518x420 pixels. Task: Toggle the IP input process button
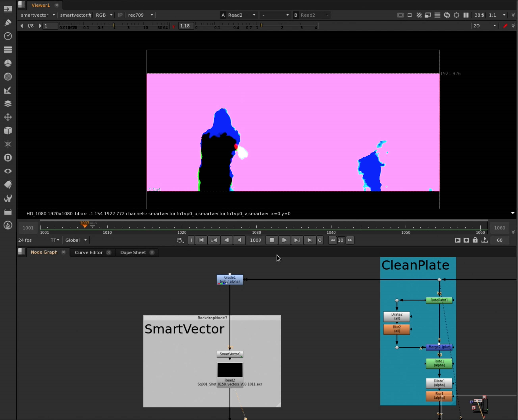point(120,15)
